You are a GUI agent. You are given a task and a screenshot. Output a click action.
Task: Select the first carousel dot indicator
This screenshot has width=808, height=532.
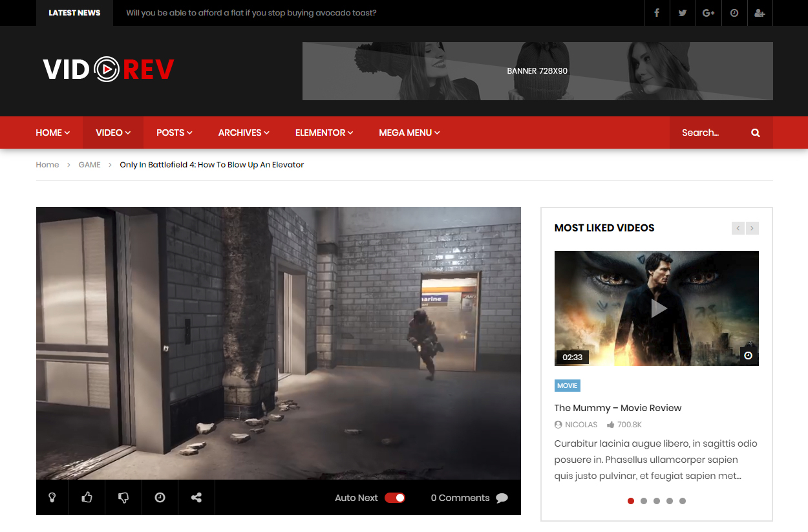631,501
